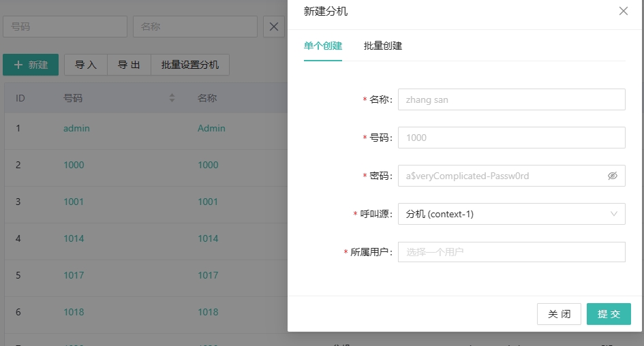Screen dimensions: 644x346
Task: Click the 关闭 button
Action: tap(559, 314)
